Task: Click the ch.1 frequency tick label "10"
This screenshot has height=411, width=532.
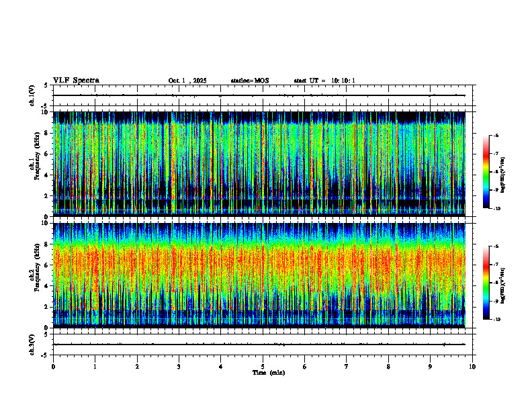Action: pyautogui.click(x=45, y=112)
